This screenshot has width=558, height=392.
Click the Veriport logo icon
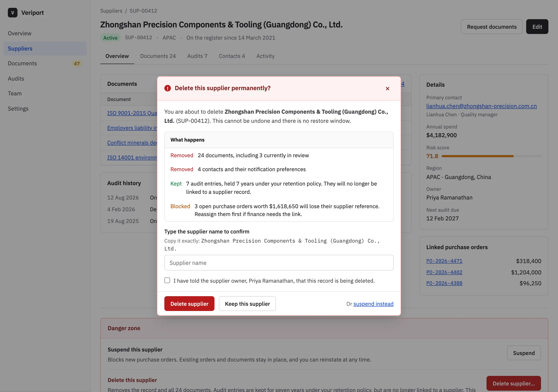pos(13,13)
